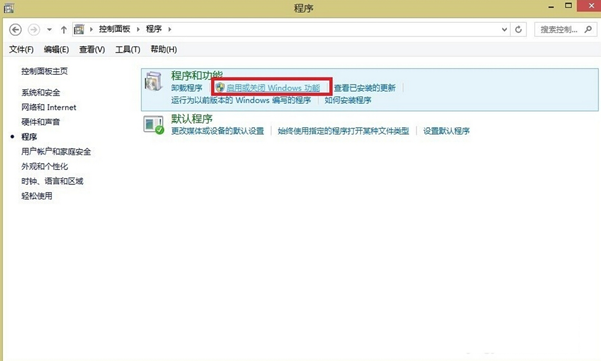This screenshot has height=361, width=601.
Task: Expand chevron after 程序 breadcrumb
Action: tap(169, 29)
